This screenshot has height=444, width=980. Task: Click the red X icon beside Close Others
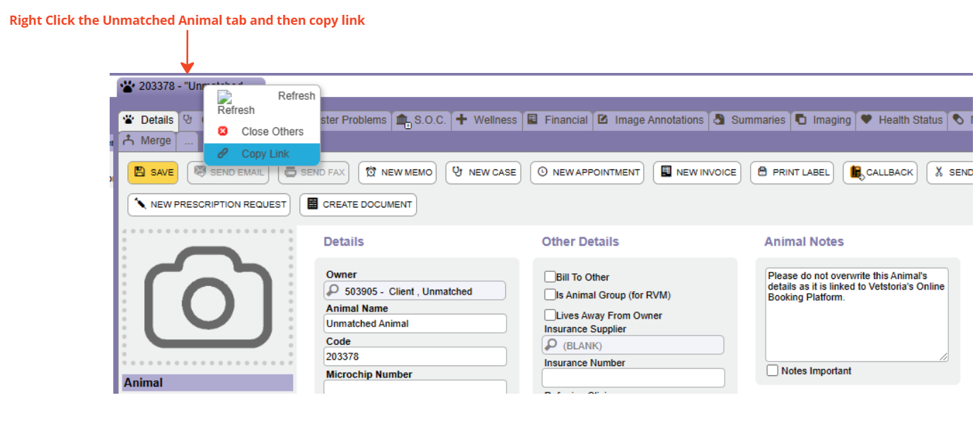pyautogui.click(x=223, y=131)
